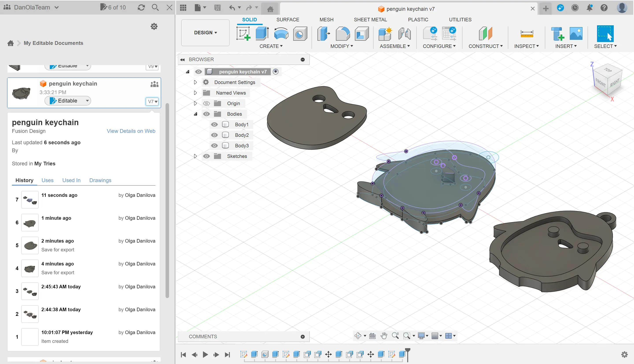Search in the data panel
The image size is (634, 364).
click(x=155, y=7)
